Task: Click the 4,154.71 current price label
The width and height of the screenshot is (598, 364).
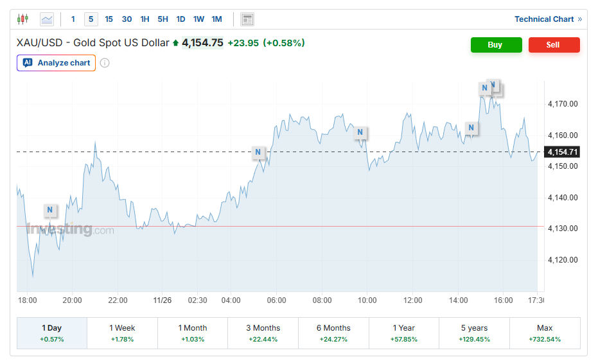Action: tap(562, 152)
